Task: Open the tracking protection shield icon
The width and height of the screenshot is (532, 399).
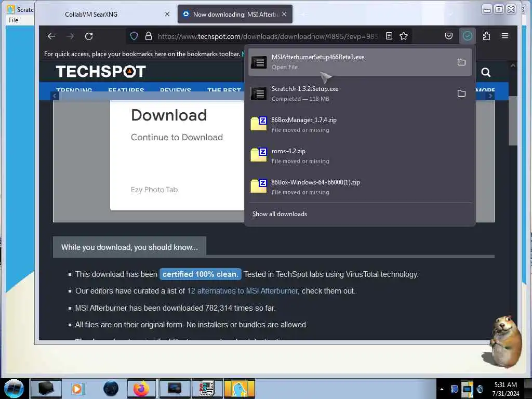Action: pos(134,36)
